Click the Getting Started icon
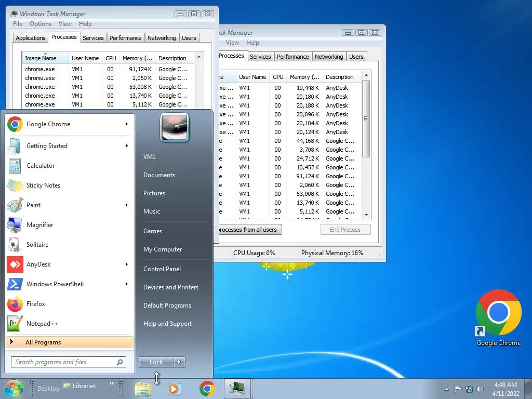 coord(15,146)
